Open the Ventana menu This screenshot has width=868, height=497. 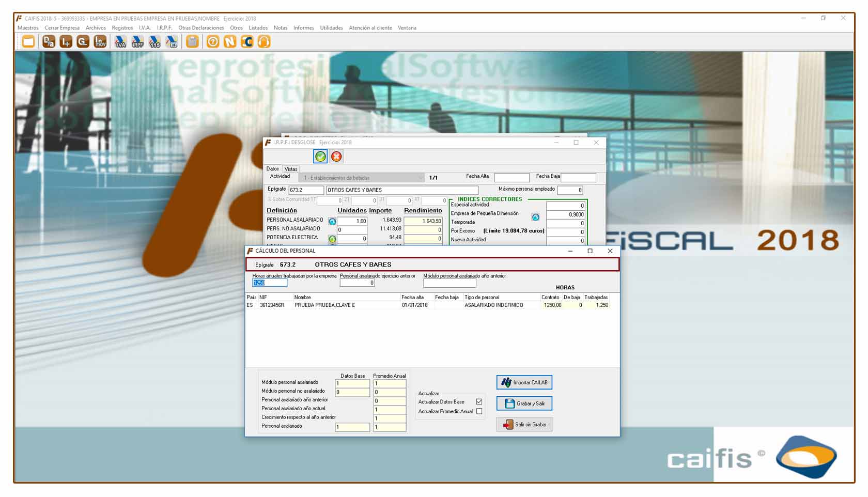tap(407, 28)
